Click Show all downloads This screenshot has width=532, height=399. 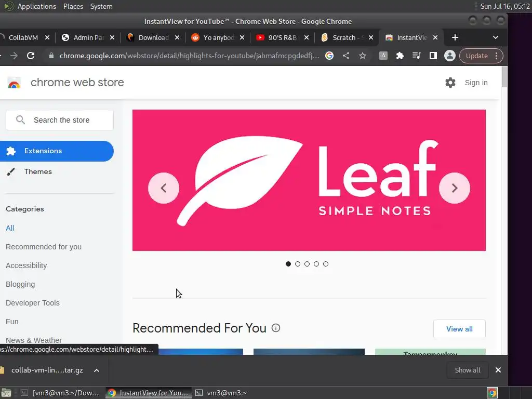pyautogui.click(x=467, y=370)
